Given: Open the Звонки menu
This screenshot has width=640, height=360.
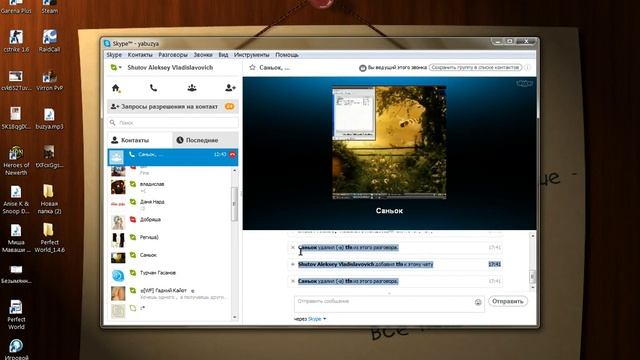Looking at the screenshot, I should pyautogui.click(x=203, y=55).
